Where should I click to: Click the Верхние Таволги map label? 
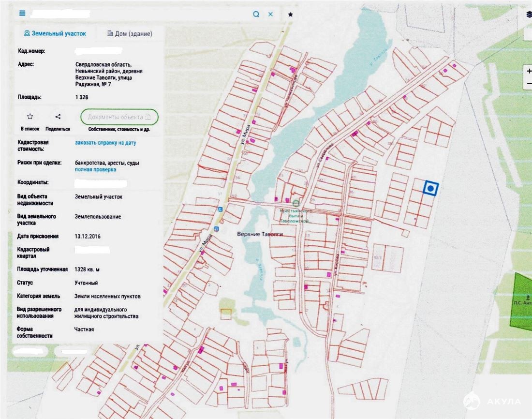pyautogui.click(x=259, y=234)
